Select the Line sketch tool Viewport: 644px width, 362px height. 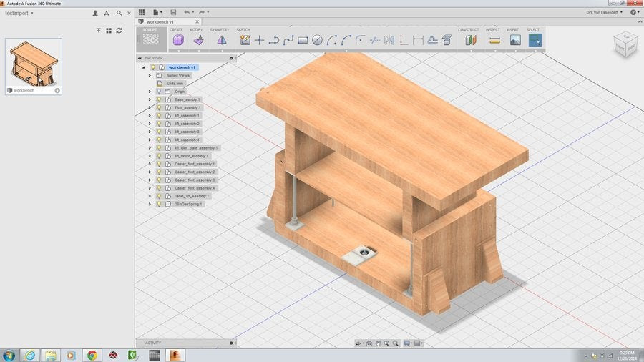(274, 40)
